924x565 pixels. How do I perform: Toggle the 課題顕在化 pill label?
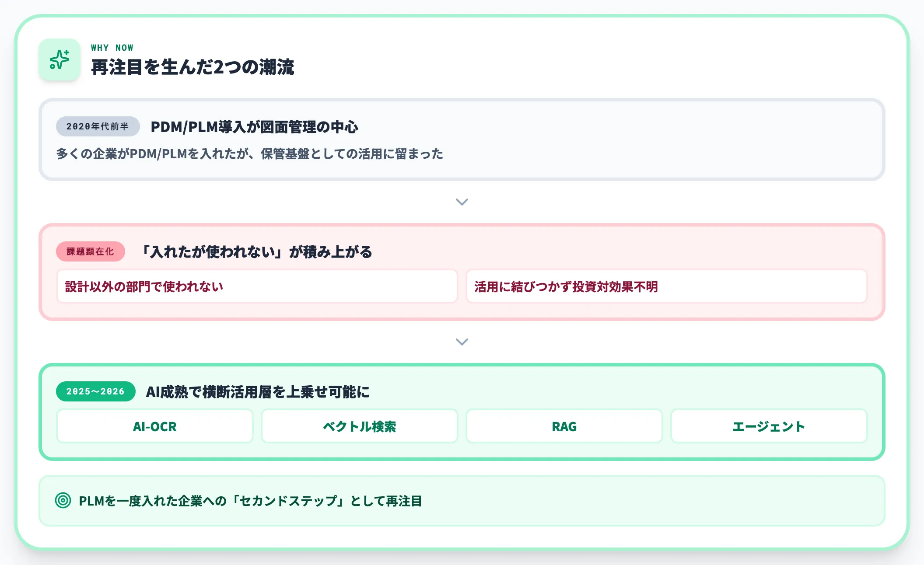[90, 251]
